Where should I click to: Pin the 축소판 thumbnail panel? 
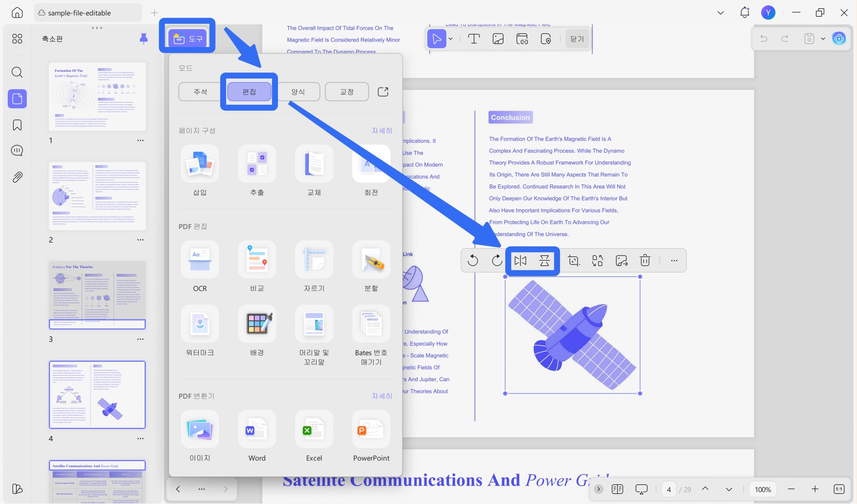coord(144,39)
